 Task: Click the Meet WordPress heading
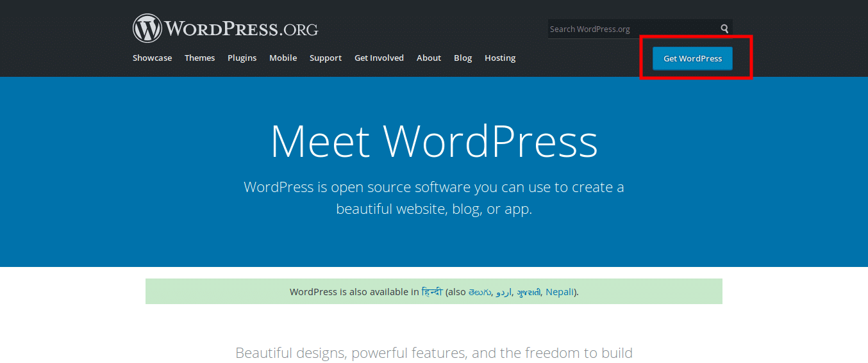[434, 141]
